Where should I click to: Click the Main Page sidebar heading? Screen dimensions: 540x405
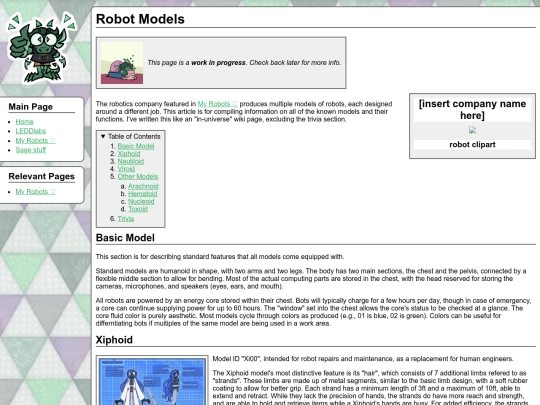31,106
